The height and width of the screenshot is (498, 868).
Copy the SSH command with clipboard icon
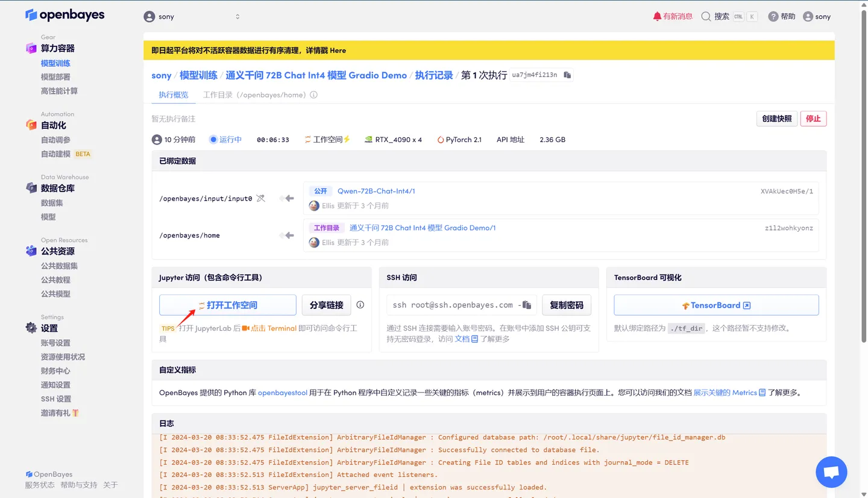[x=527, y=305]
